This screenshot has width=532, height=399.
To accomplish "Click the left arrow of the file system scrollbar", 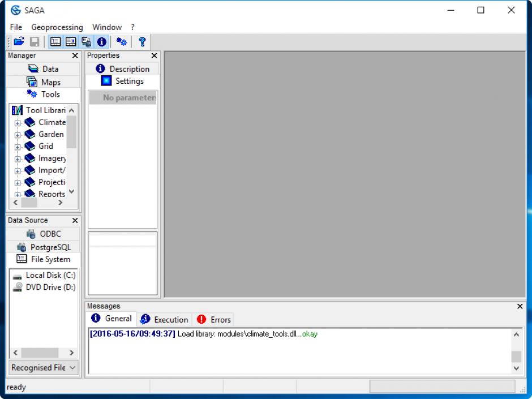I will coord(15,353).
